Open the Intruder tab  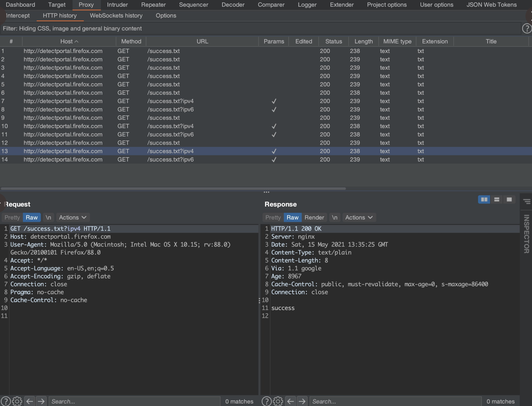(117, 5)
